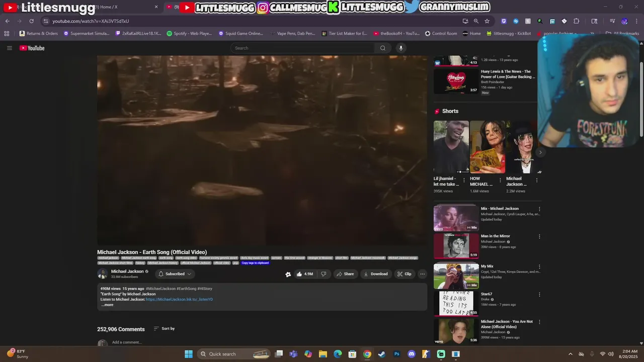
Task: Bookmark this page with the star icon
Action: 487,21
